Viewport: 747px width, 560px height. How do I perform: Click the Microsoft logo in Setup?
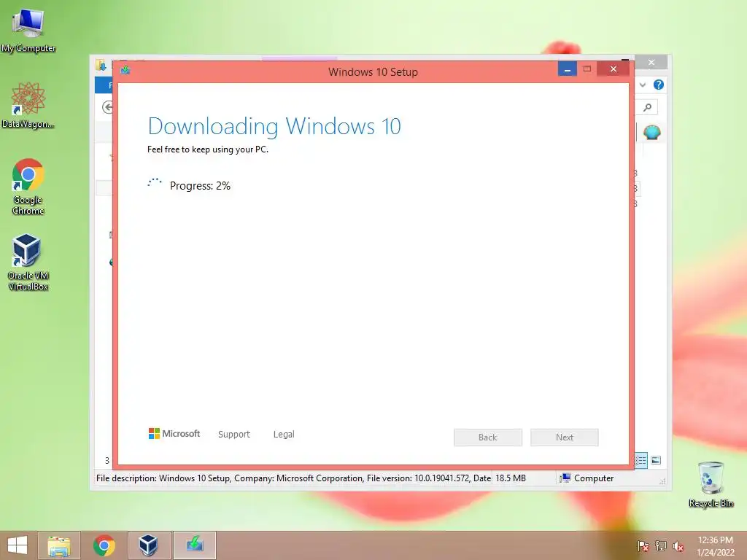pyautogui.click(x=174, y=433)
